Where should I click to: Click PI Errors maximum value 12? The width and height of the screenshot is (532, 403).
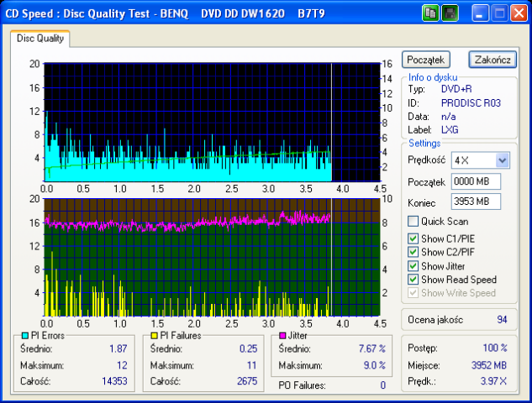pos(122,365)
